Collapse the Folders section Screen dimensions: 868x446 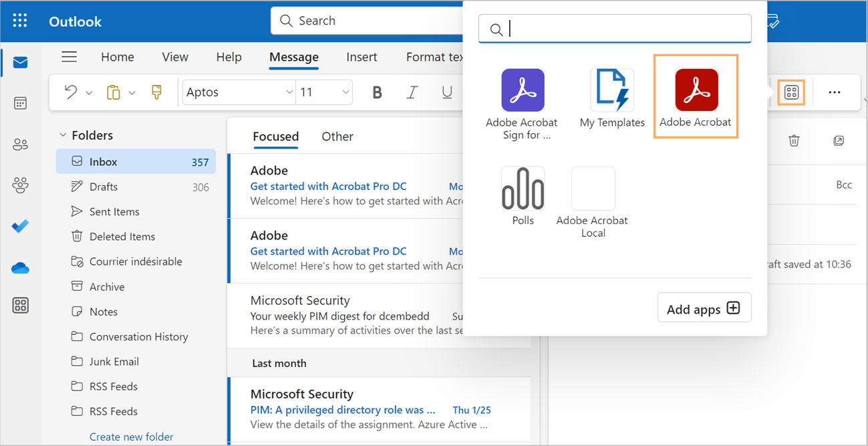[63, 134]
